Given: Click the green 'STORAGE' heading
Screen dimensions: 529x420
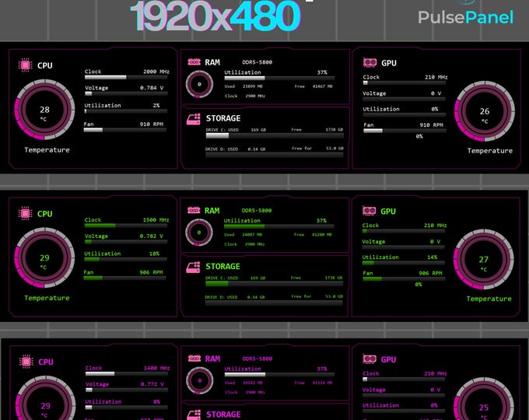Looking at the screenshot, I should [x=223, y=267].
